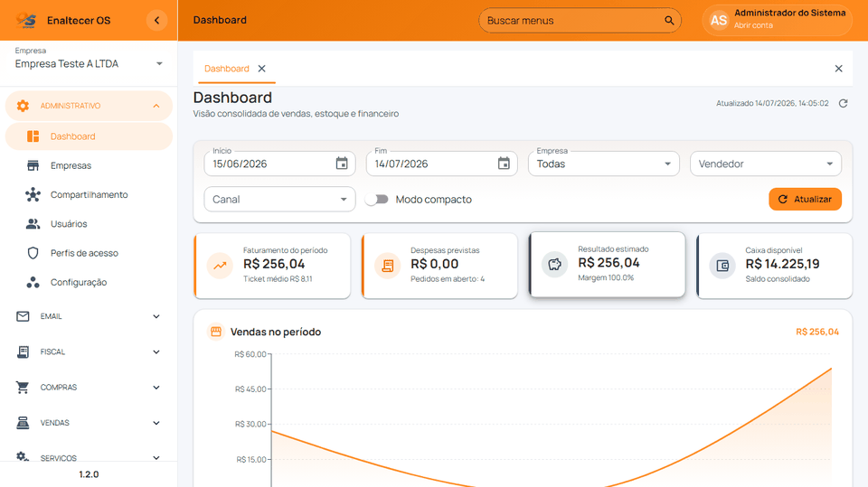Viewport: 868px width, 487px height.
Task: Open Empresas in the sidebar
Action: pos(89,165)
